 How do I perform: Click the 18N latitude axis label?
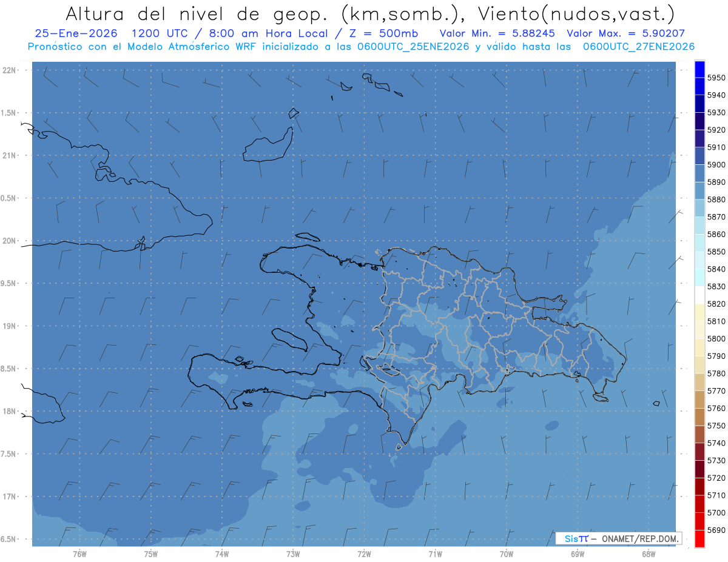click(x=10, y=411)
